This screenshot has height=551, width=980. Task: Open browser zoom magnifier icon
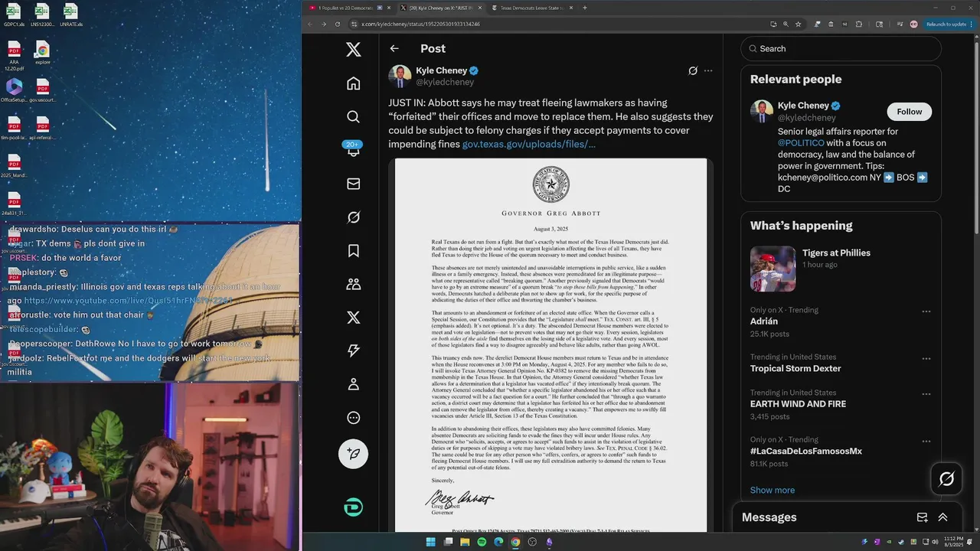click(786, 24)
